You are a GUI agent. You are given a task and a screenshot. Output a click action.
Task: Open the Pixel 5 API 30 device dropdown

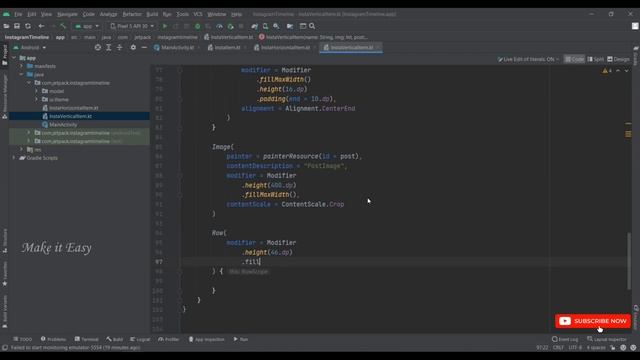(133, 26)
